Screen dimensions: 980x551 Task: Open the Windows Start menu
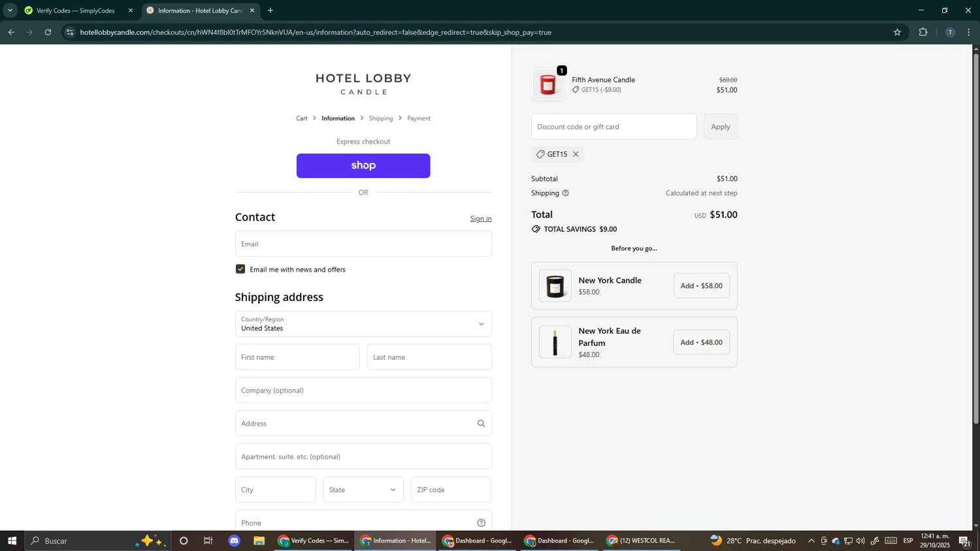(x=12, y=541)
